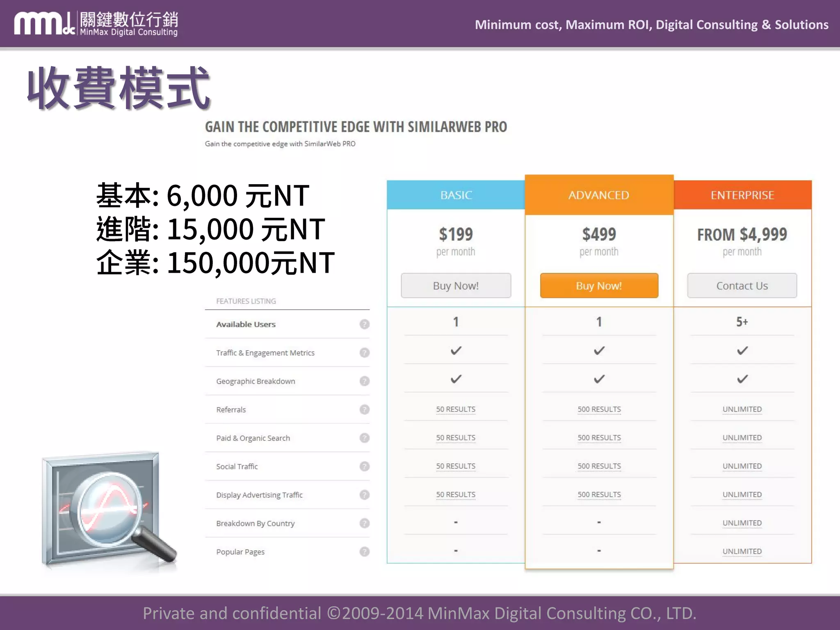840x630 pixels.
Task: Click the 'Popular Pages' feature label
Action: point(240,552)
